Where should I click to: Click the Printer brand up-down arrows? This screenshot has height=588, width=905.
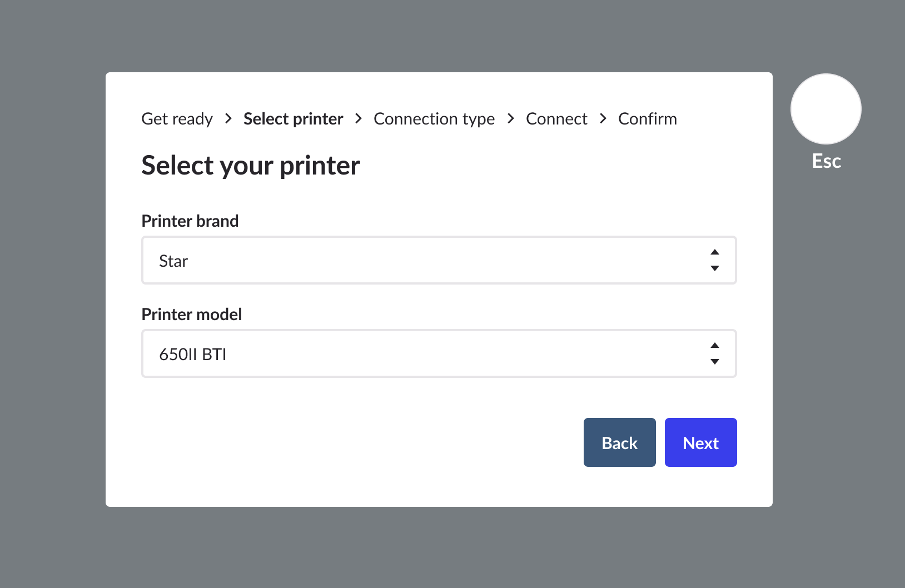click(715, 260)
